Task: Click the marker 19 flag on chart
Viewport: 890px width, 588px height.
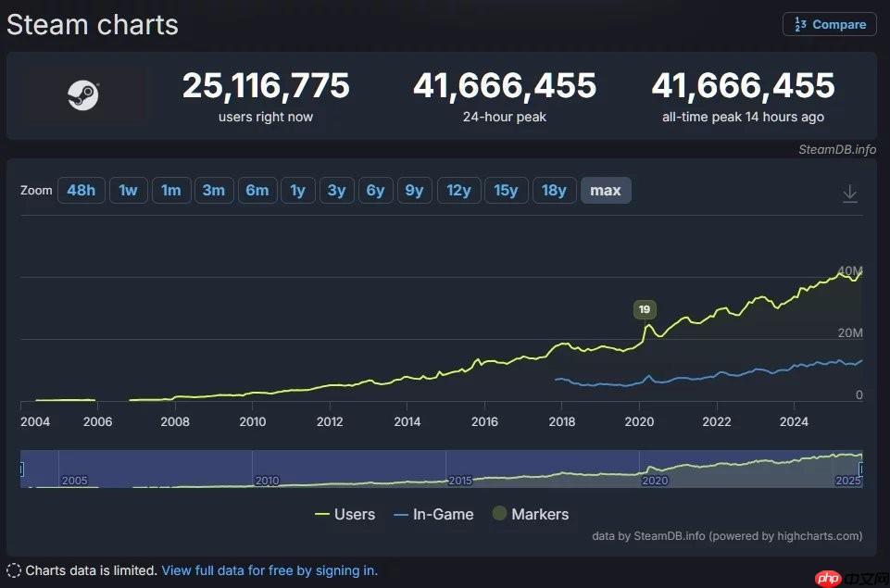Action: click(644, 310)
